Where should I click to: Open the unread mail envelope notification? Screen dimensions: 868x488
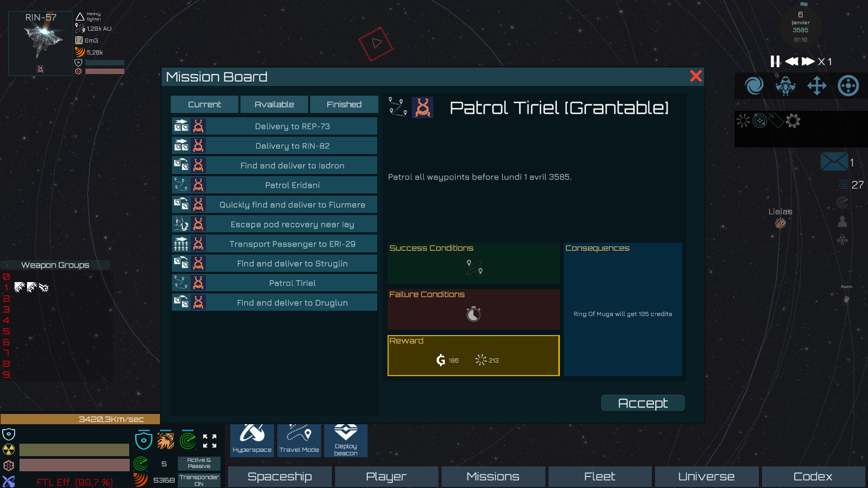click(x=834, y=161)
